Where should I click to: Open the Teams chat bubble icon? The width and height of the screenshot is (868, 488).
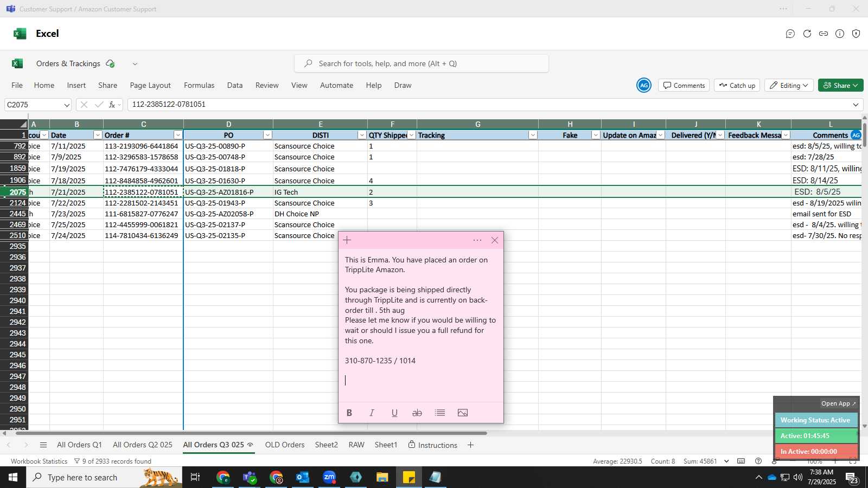click(790, 34)
